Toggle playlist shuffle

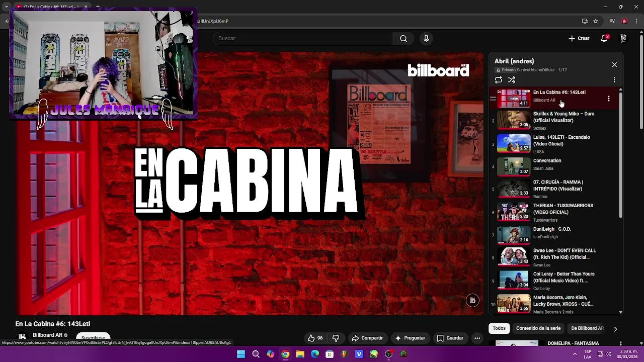click(x=512, y=79)
